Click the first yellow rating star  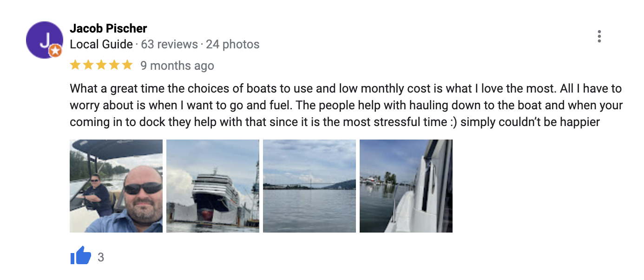click(x=75, y=65)
